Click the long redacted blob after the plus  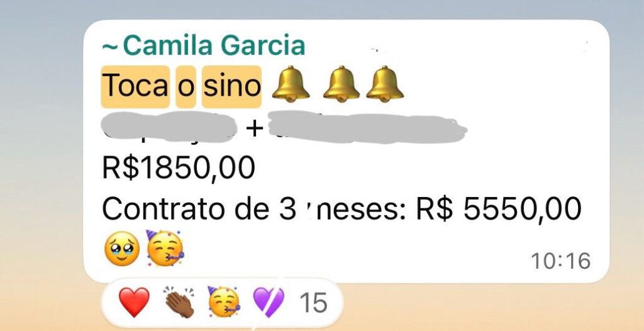tap(367, 126)
